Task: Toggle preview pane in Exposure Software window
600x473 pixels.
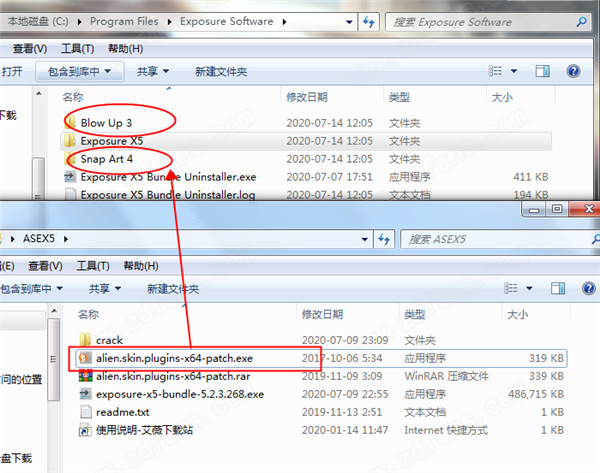Action: [543, 71]
